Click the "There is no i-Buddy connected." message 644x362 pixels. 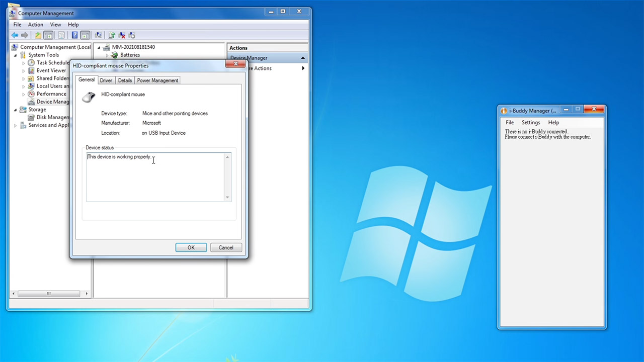[x=536, y=132]
